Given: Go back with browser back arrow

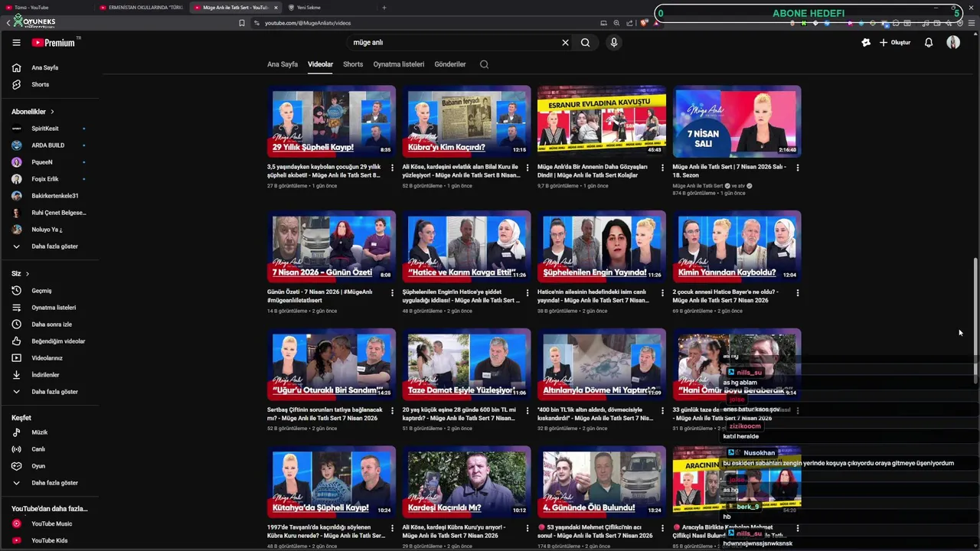Looking at the screenshot, I should click(x=8, y=23).
